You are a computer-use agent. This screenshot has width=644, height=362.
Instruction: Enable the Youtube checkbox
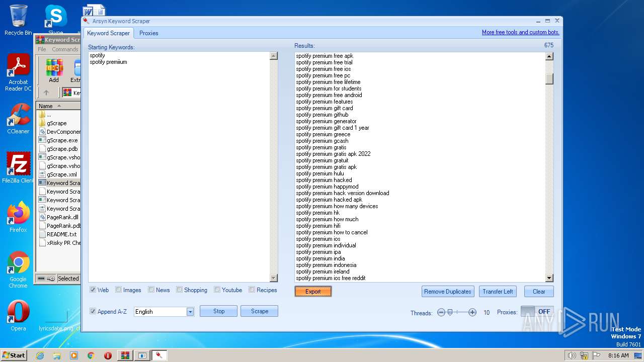(217, 290)
